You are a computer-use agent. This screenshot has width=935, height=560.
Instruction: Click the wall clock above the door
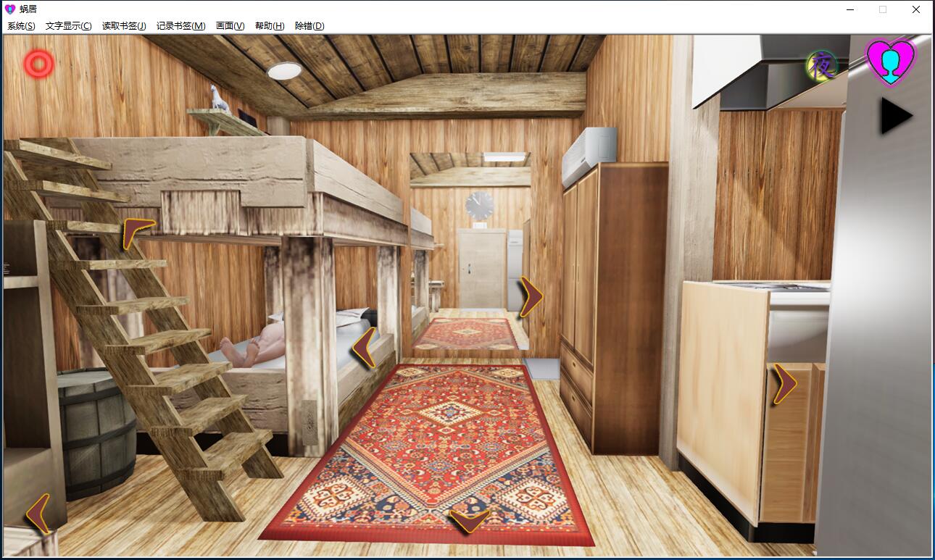(479, 205)
